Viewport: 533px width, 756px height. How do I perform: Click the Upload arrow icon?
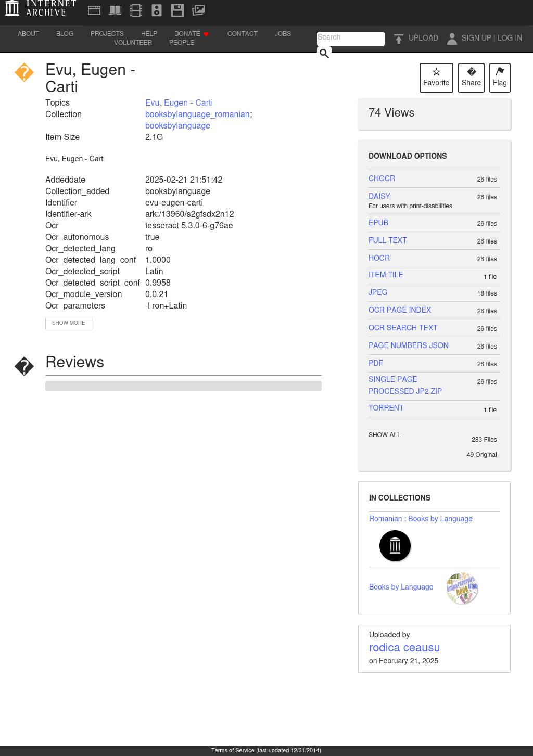[399, 39]
